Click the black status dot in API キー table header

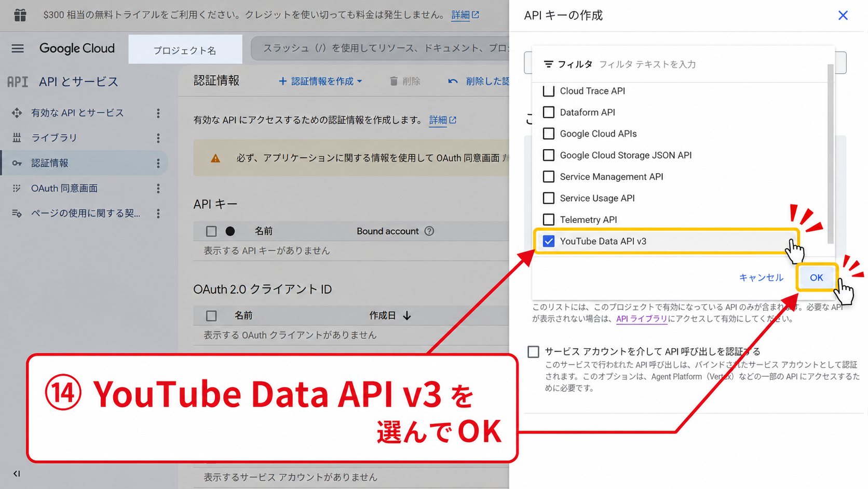230,231
